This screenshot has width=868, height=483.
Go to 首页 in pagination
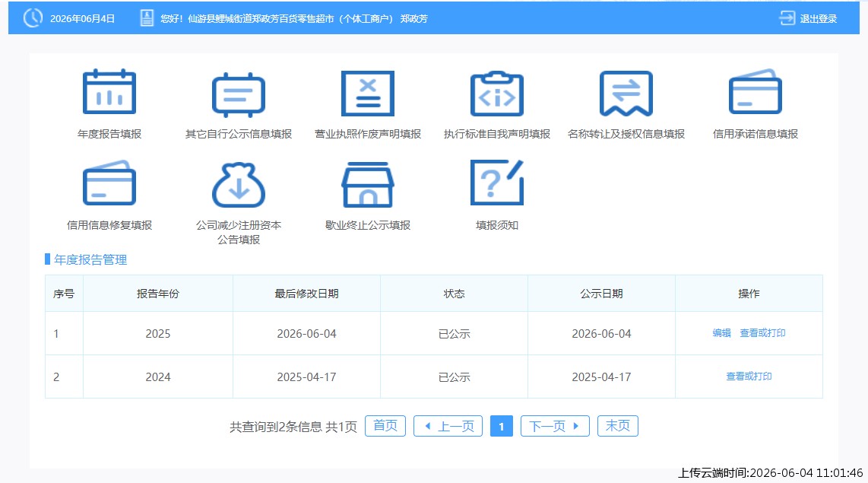click(x=385, y=425)
